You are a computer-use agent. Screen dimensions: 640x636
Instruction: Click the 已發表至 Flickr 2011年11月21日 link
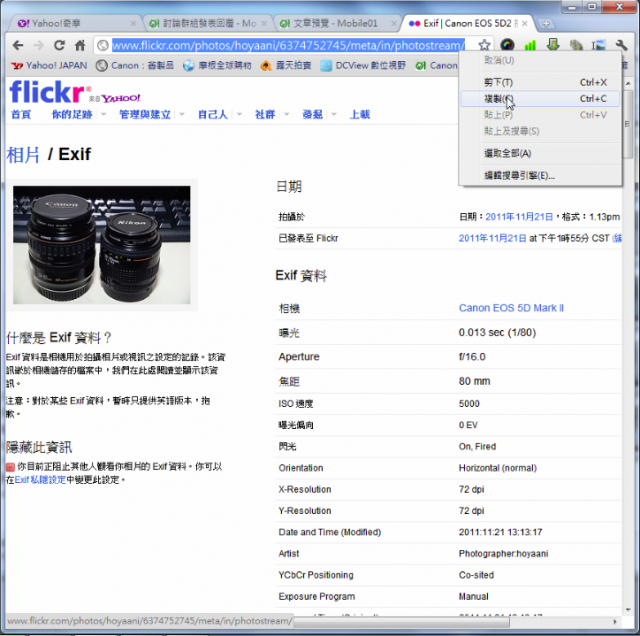pos(493,238)
